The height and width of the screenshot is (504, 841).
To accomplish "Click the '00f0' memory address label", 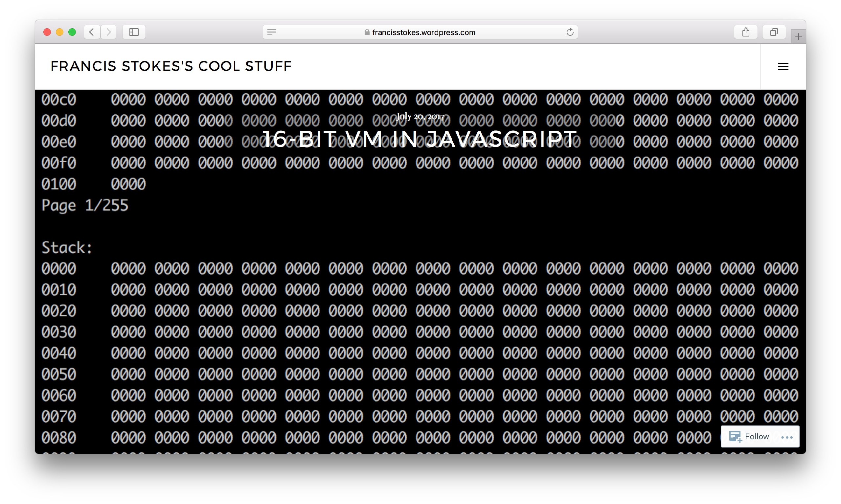I will coord(59,163).
